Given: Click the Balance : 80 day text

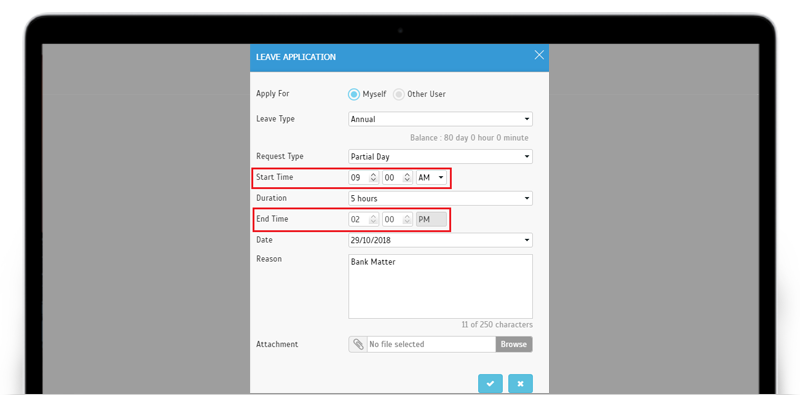Looking at the screenshot, I should tap(469, 138).
